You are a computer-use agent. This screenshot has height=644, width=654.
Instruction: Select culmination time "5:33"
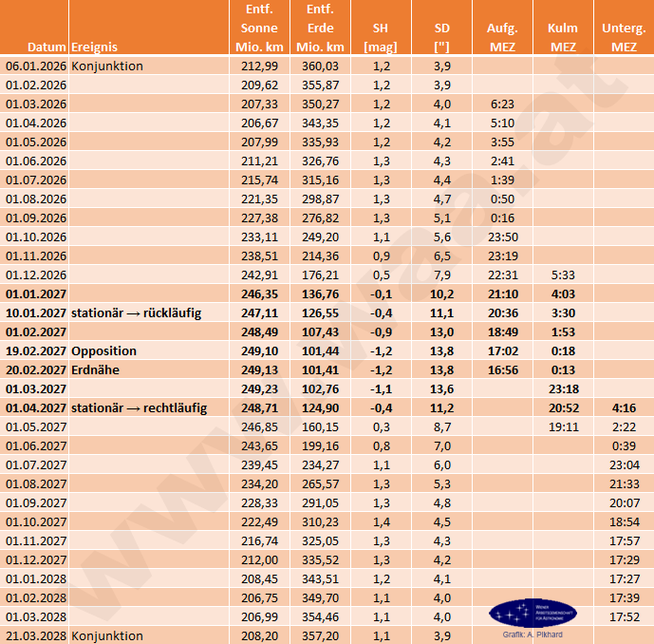pos(563,275)
